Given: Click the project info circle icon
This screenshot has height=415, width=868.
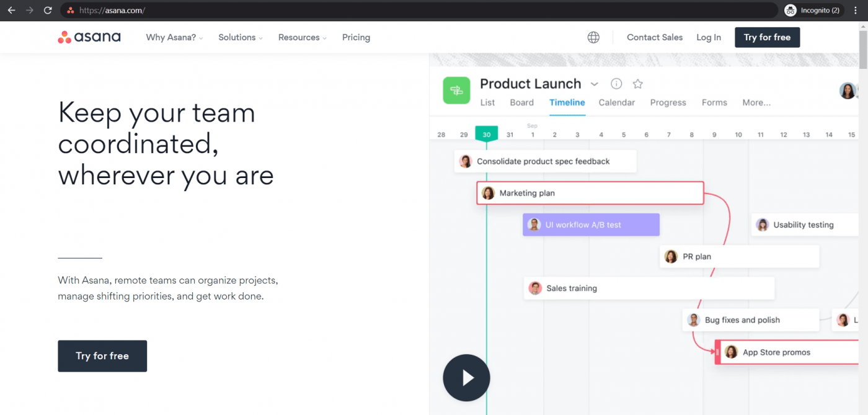Looking at the screenshot, I should tap(616, 84).
